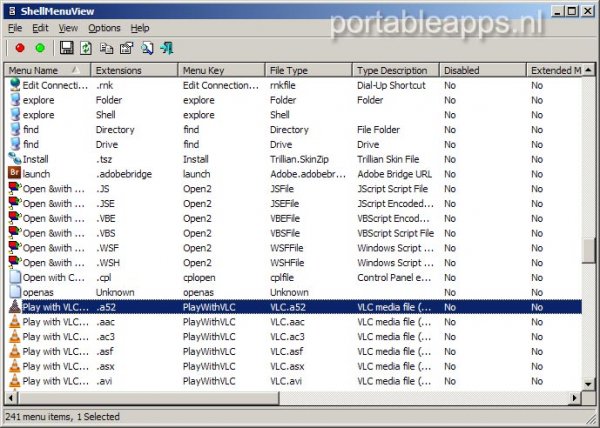Click the 'Open with C...' menu name
Screen dimensions: 600x428
tap(54, 278)
